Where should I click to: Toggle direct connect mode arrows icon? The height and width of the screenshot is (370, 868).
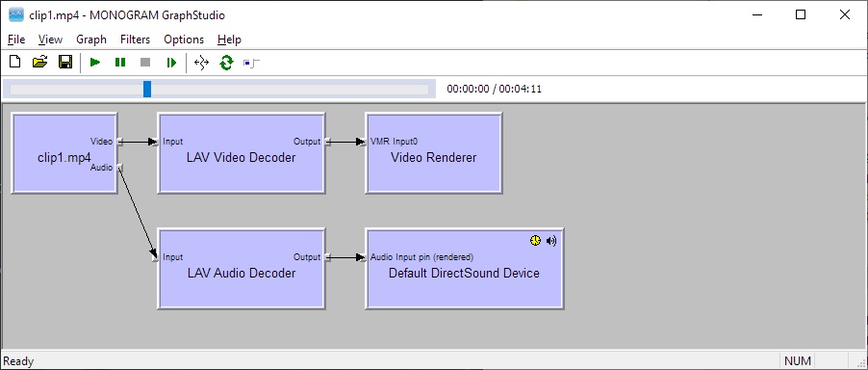201,64
